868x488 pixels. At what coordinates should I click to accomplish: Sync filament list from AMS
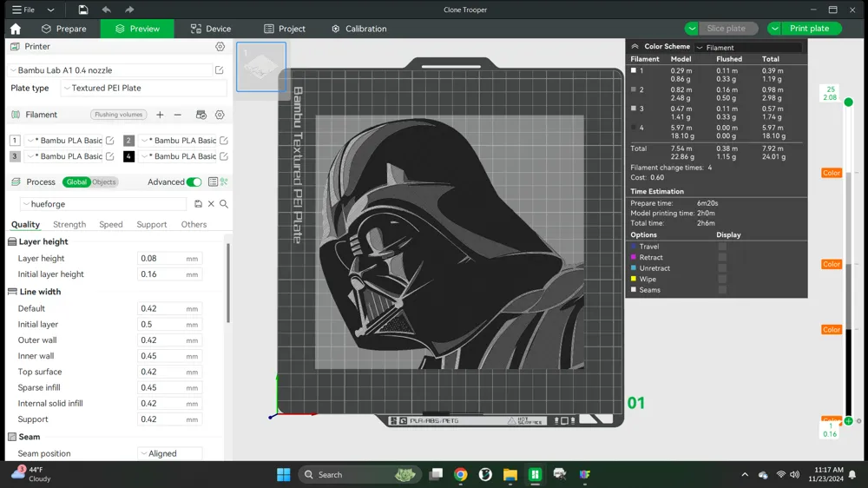[x=201, y=115]
